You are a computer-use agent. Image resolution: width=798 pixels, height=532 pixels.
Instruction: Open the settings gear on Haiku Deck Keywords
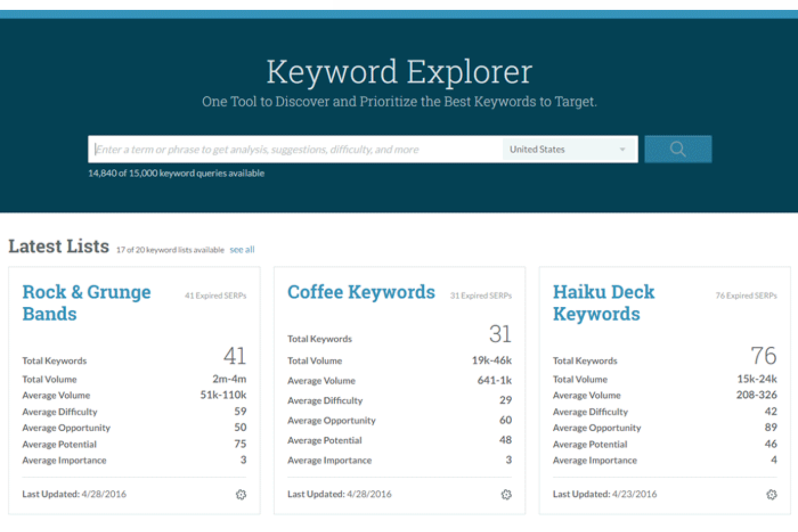pos(773,494)
